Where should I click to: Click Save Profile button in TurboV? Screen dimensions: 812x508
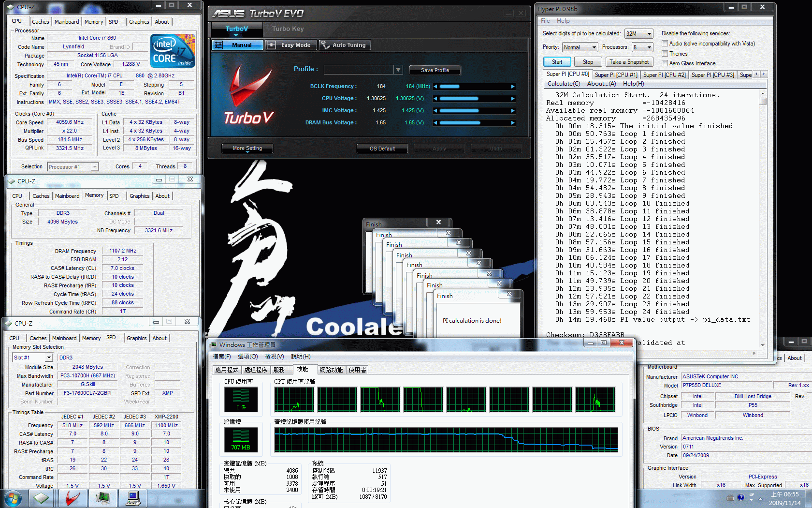click(435, 70)
